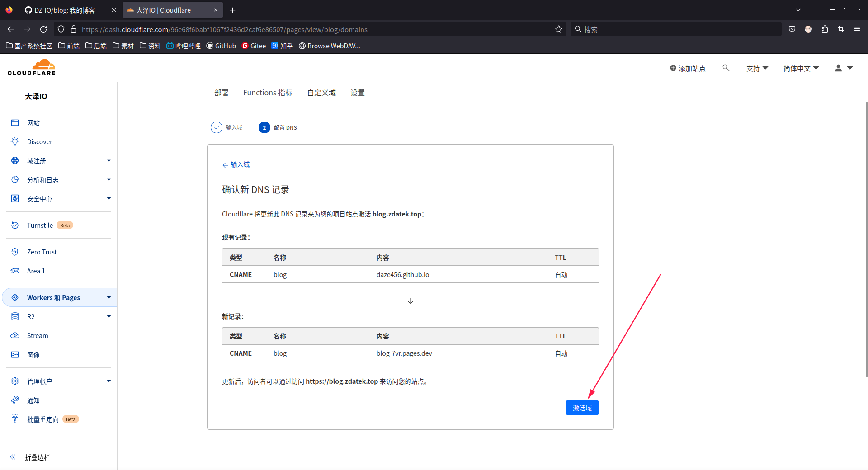Collapse the sidebar with the double-chevron icon
This screenshot has width=868, height=470.
tap(13, 457)
